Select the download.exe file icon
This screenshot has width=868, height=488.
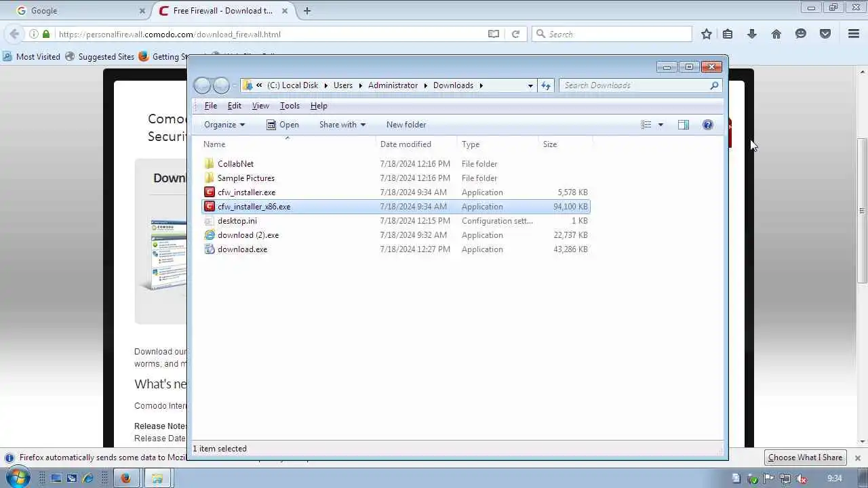click(x=210, y=249)
